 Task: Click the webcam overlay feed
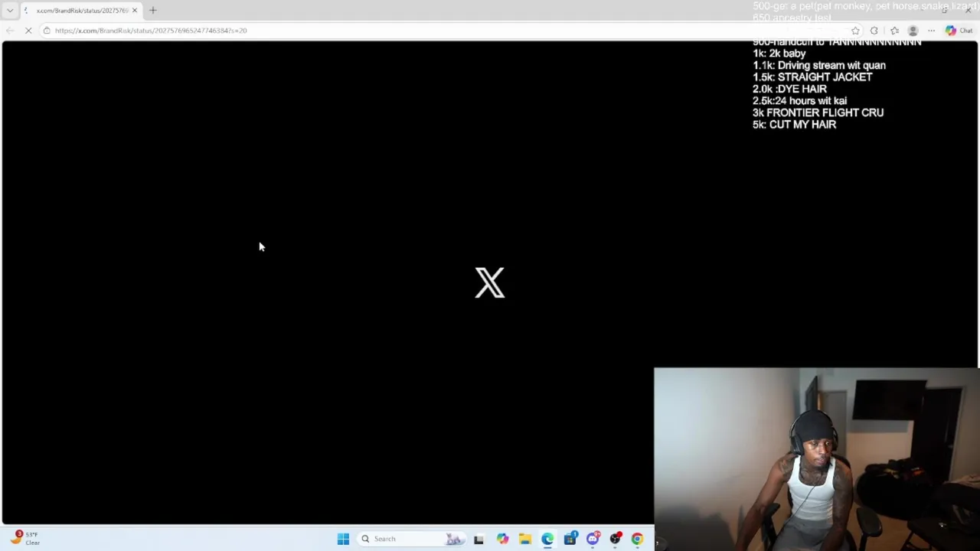pyautogui.click(x=816, y=459)
